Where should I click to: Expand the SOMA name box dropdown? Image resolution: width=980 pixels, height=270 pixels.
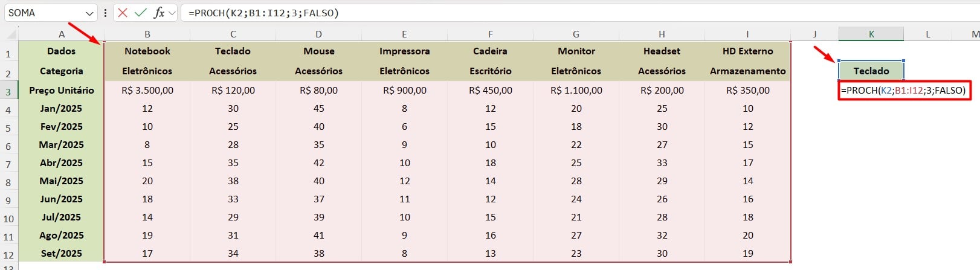pos(89,13)
